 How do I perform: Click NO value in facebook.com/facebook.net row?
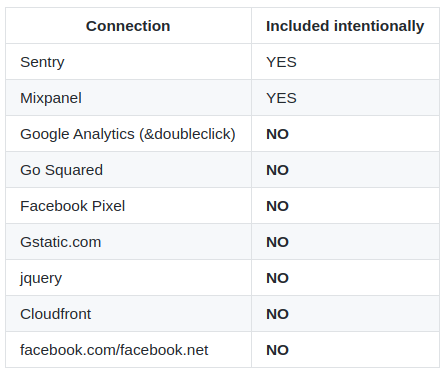click(x=277, y=350)
